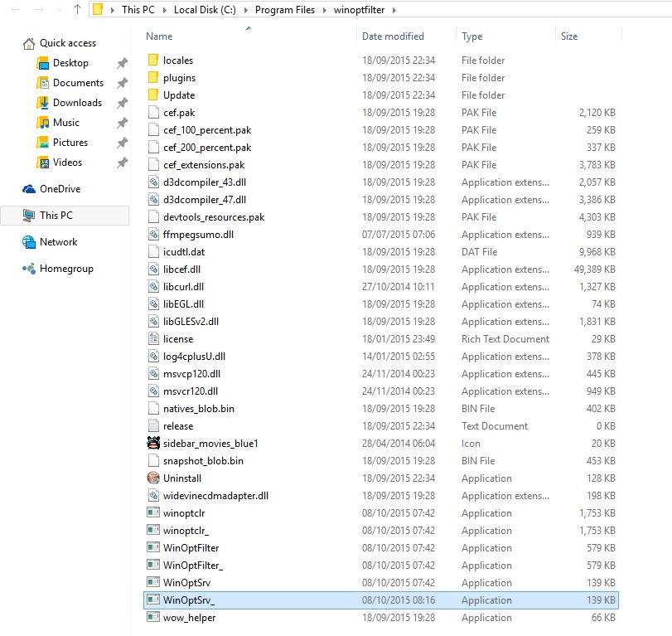Viewport: 672px width, 636px height.
Task: Click the Network icon in navigation pane
Action: click(29, 242)
